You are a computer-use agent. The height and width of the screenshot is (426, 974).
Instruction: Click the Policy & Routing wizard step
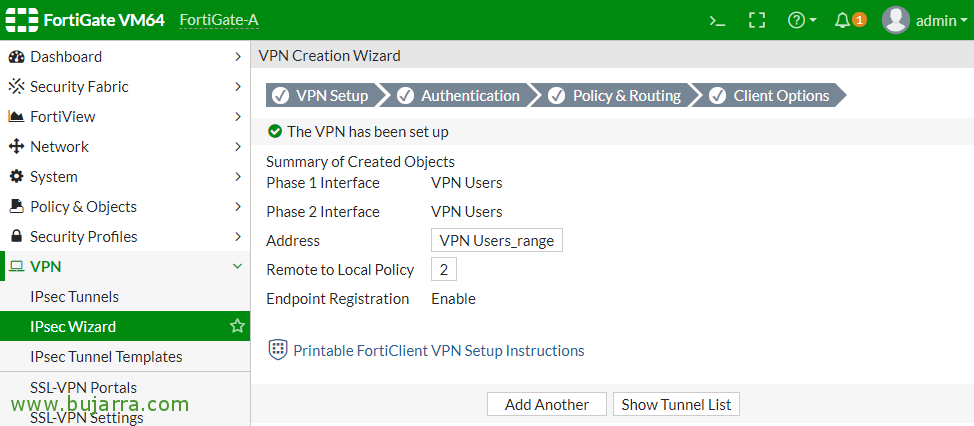click(x=616, y=96)
